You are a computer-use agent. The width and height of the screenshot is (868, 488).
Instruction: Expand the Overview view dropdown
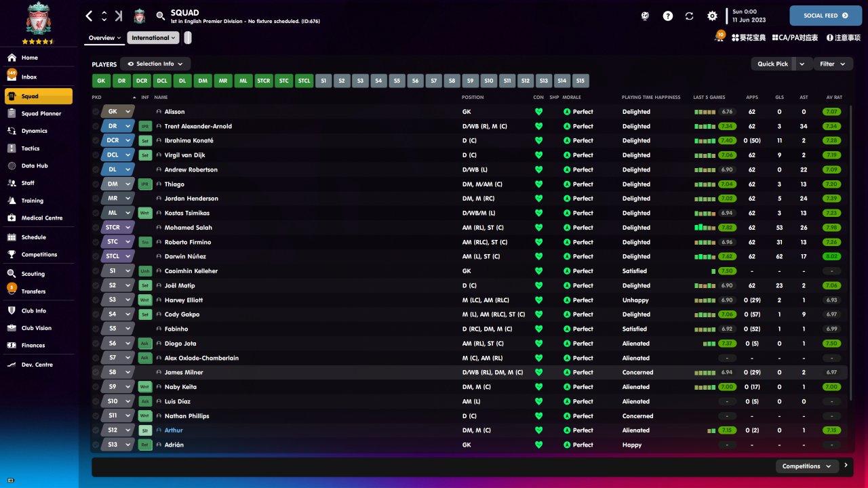pos(104,38)
